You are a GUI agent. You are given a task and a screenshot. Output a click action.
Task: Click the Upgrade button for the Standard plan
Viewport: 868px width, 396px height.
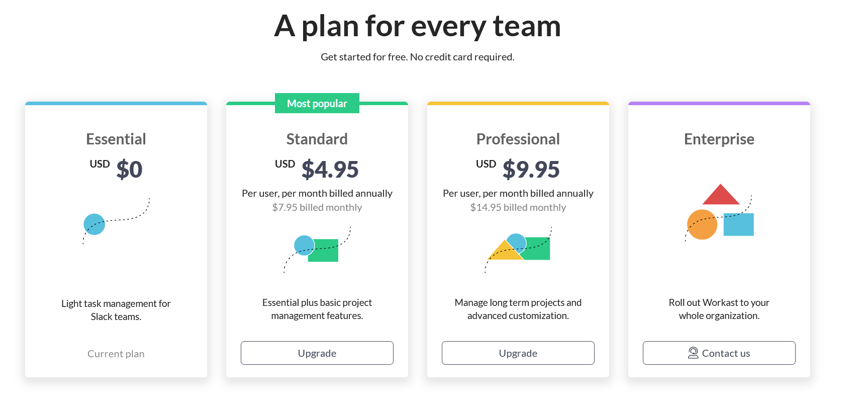tap(317, 353)
